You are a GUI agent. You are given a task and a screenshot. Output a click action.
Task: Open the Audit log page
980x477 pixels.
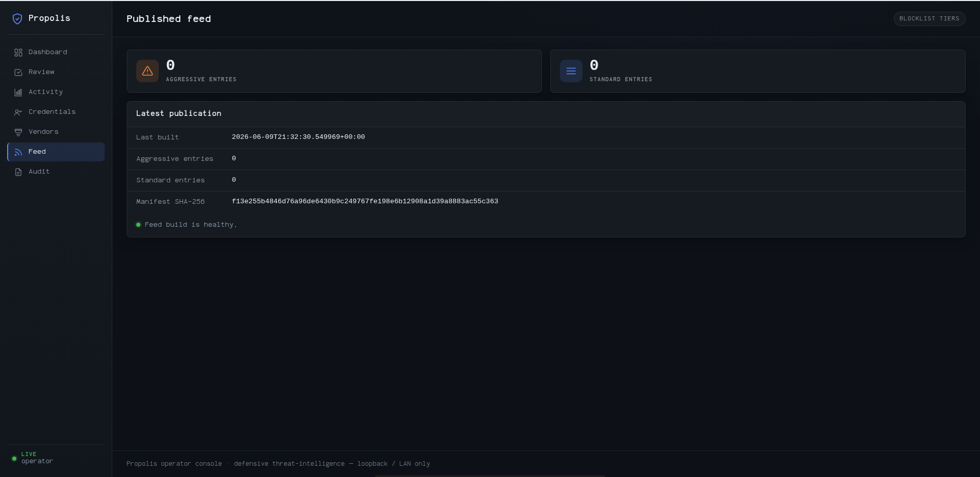[56, 172]
